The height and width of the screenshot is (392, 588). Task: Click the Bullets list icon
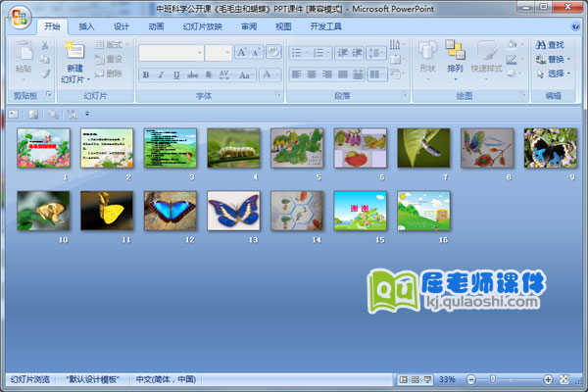pyautogui.click(x=299, y=53)
